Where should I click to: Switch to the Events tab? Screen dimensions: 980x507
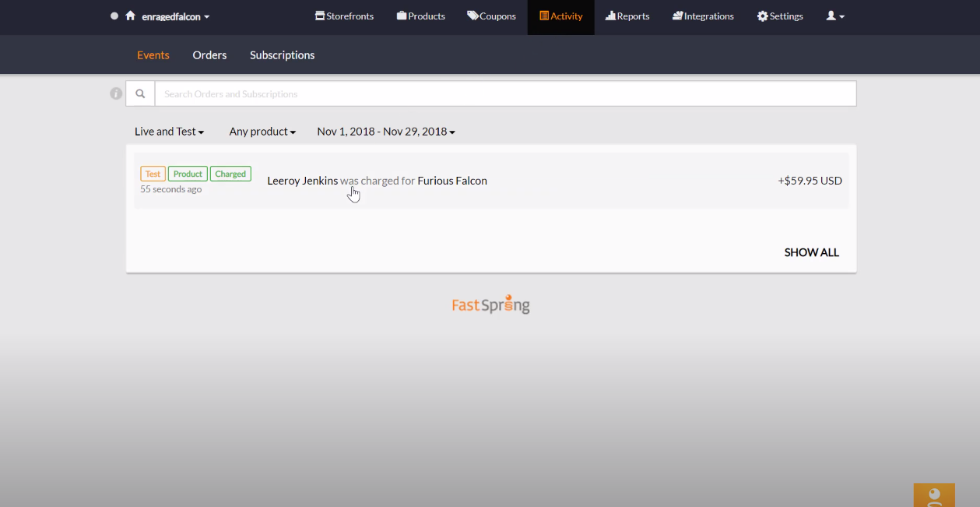click(x=153, y=55)
